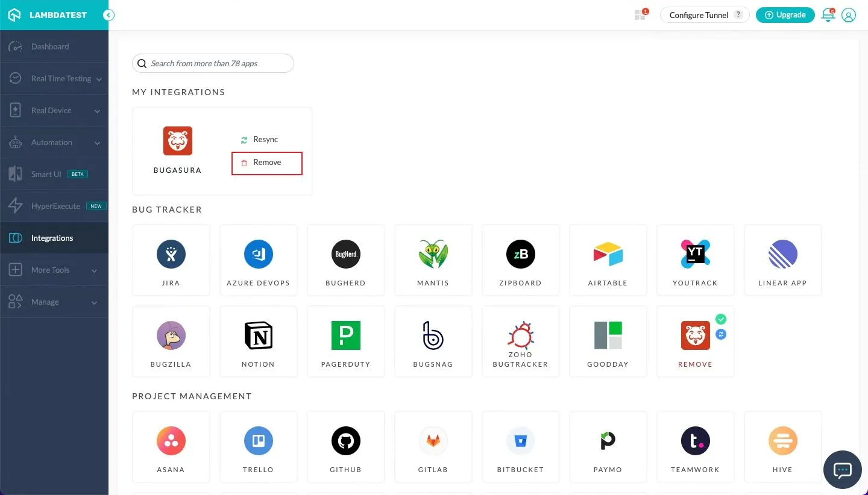Viewport: 868px width, 495px height.
Task: Click the green installed checkmark badge
Action: tap(721, 319)
